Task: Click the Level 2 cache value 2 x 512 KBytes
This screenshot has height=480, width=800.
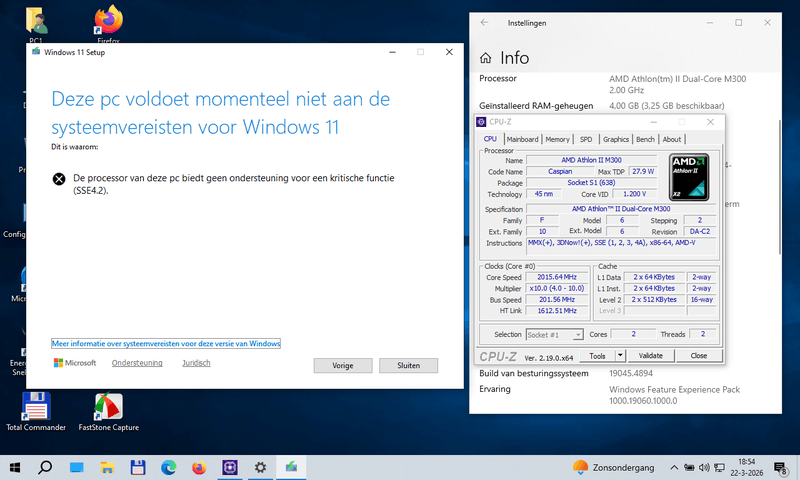Action: [654, 299]
